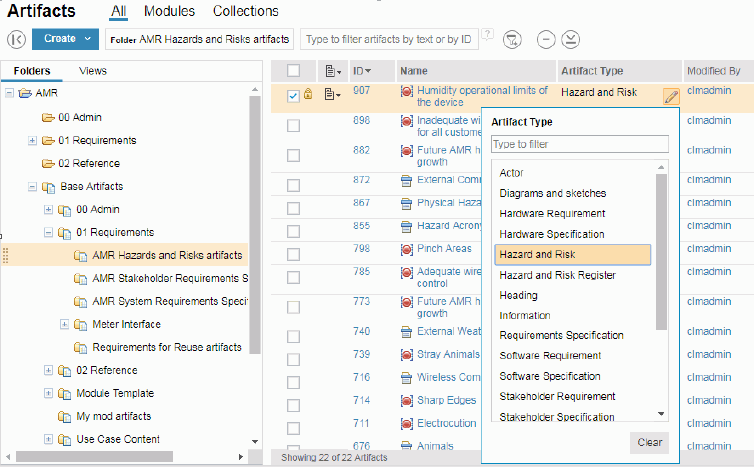Screen dimensions: 754x467
Task: Click the Clear button in Artifact Type popup
Action: pyautogui.click(x=649, y=442)
